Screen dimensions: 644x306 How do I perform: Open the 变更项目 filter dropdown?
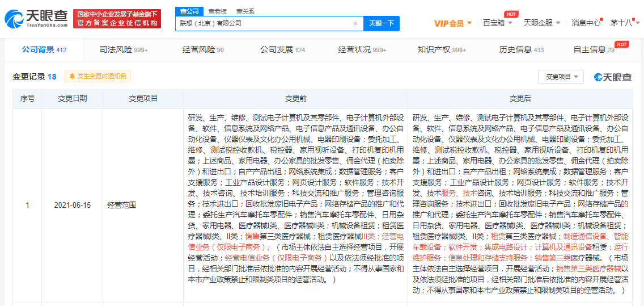pos(561,77)
